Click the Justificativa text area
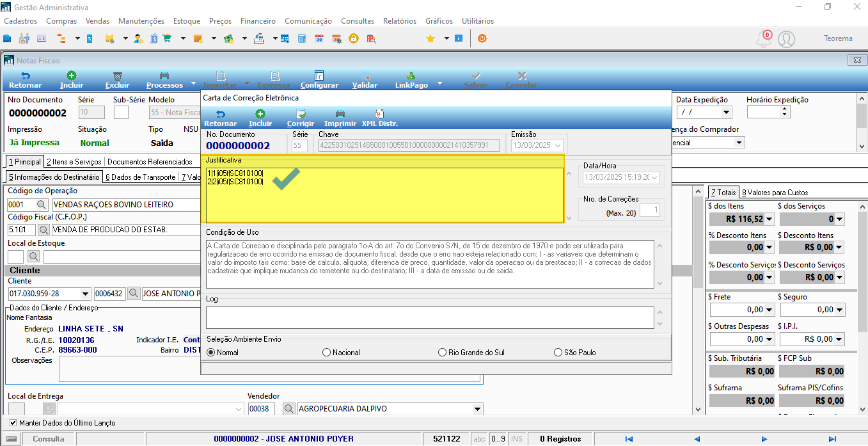The width and height of the screenshot is (868, 446). [x=384, y=195]
